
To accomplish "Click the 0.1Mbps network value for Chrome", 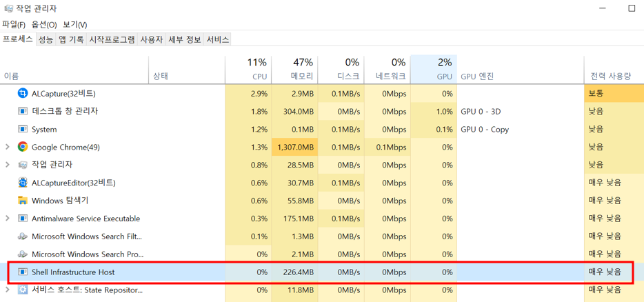I will click(x=391, y=147).
